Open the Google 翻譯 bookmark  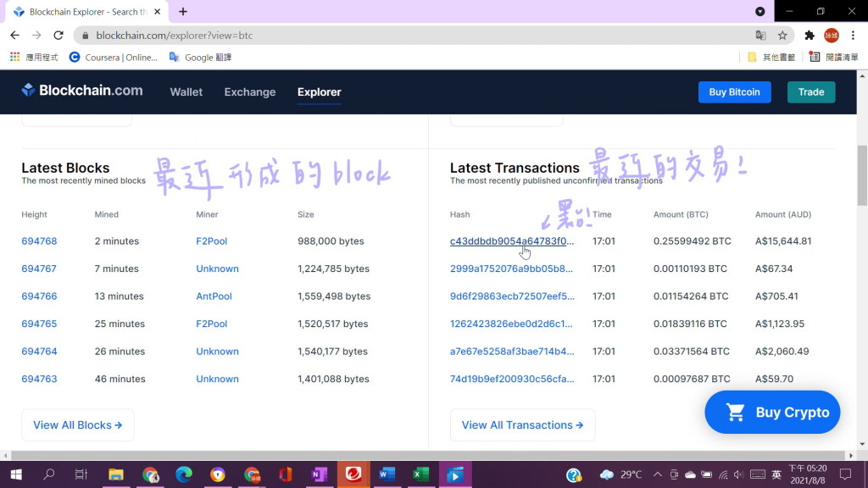point(200,57)
